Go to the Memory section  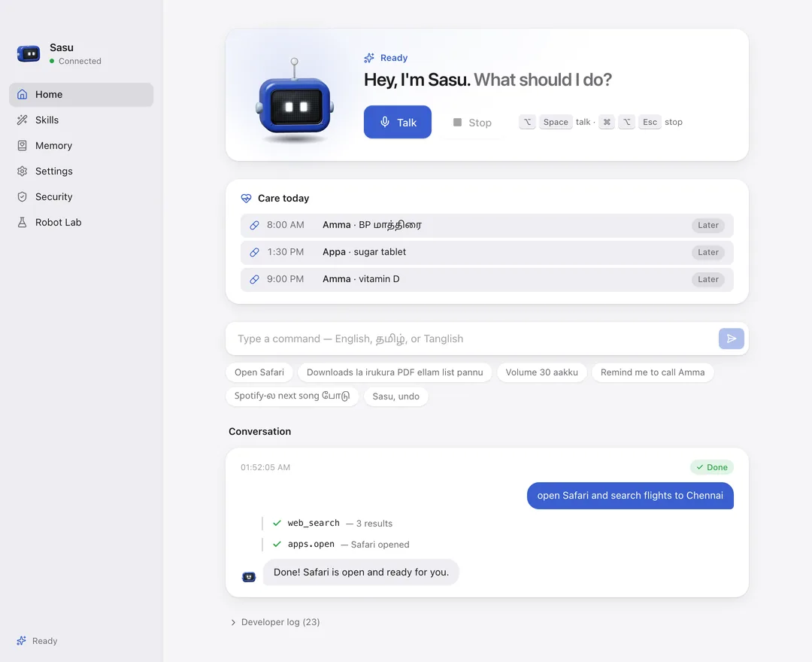coord(81,145)
